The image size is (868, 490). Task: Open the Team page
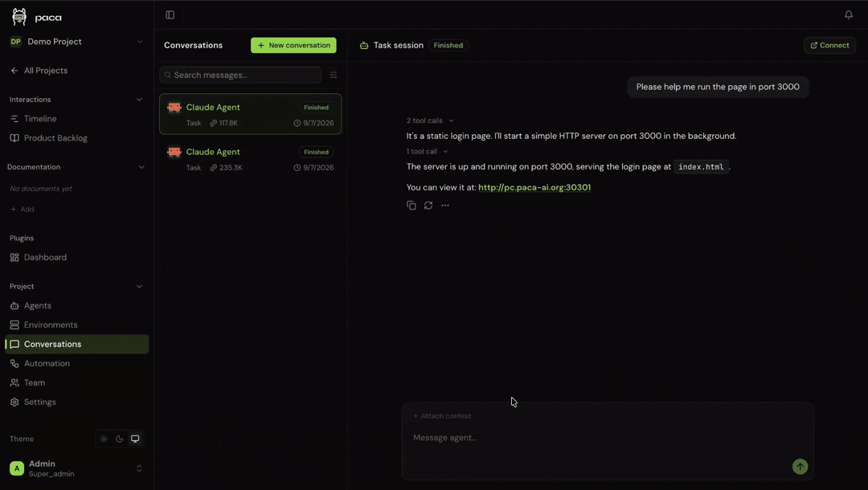76,382
